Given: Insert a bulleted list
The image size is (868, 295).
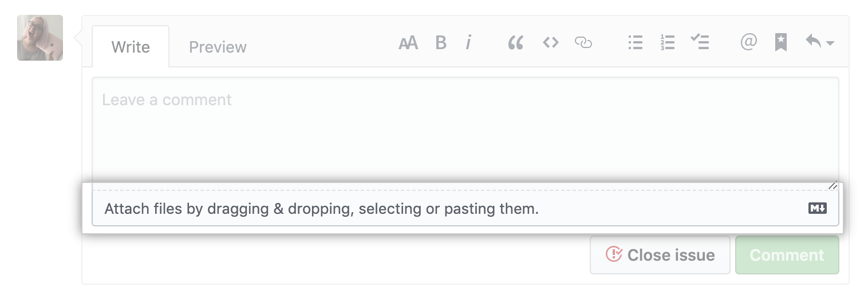Looking at the screenshot, I should [x=635, y=43].
